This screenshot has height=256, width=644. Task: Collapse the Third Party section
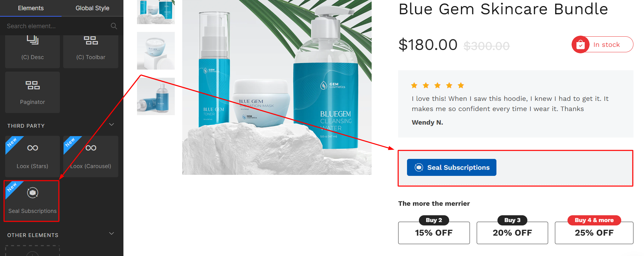(x=112, y=125)
